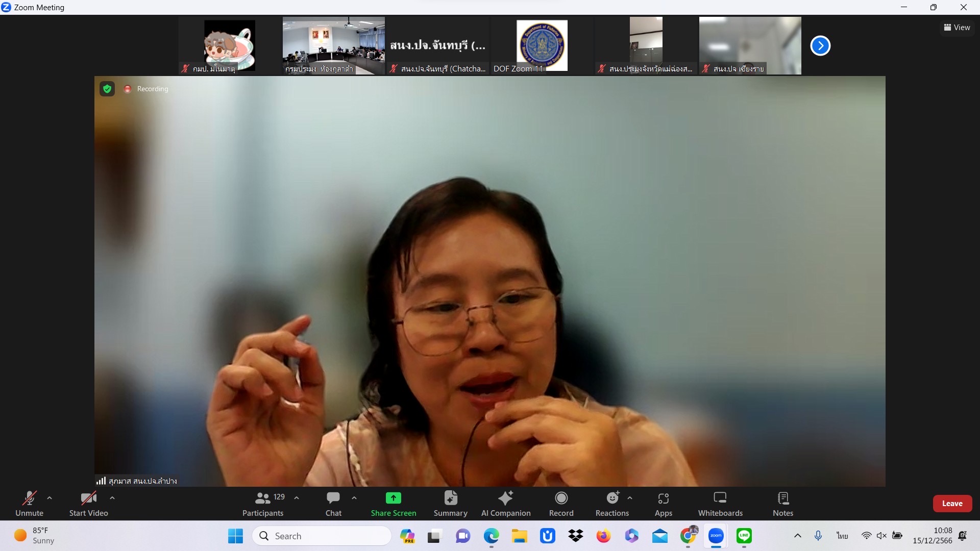Open Task View in taskbar

point(434,536)
